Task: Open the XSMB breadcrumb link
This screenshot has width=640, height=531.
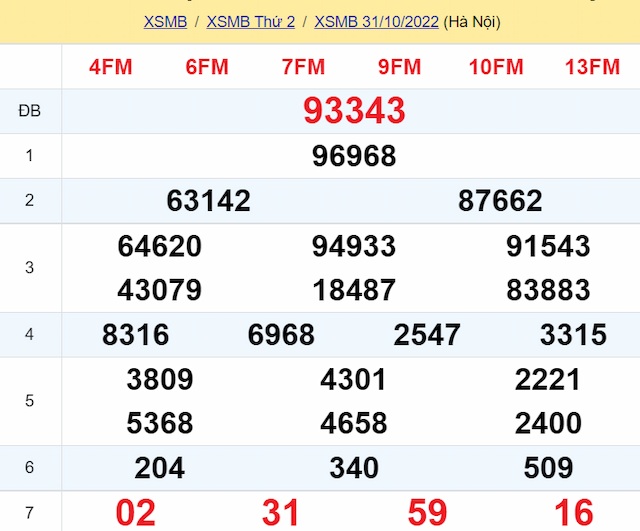Action: coord(165,21)
